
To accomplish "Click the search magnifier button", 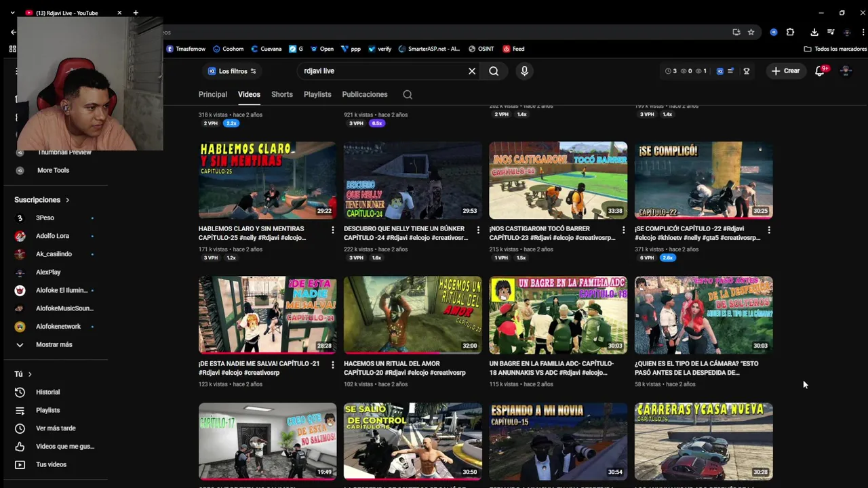I will [494, 71].
